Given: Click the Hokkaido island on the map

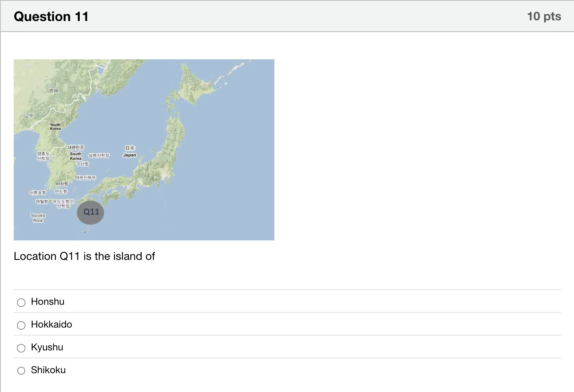Looking at the screenshot, I should click(197, 85).
